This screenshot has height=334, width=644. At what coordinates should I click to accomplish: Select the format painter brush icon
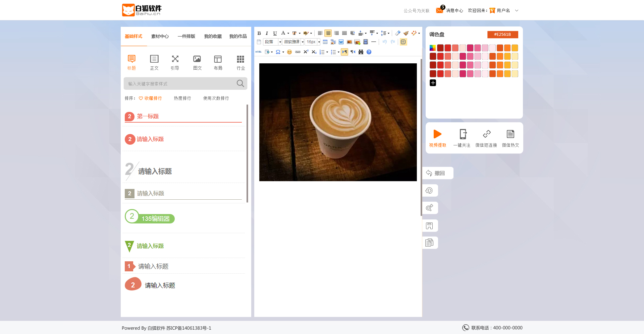tap(406, 33)
